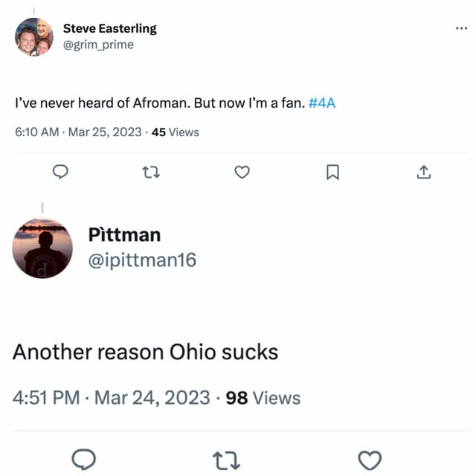Open the #4A hashtag

pyautogui.click(x=321, y=103)
